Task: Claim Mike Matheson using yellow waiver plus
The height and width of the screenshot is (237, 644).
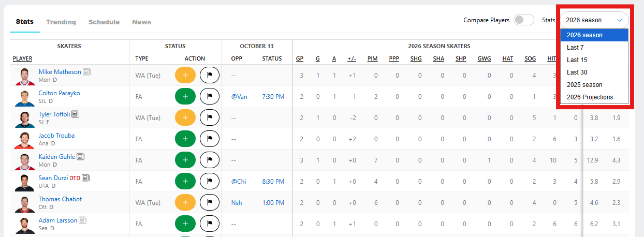Action: point(185,75)
